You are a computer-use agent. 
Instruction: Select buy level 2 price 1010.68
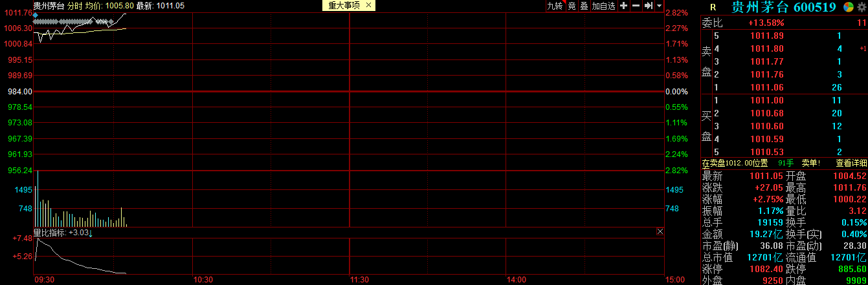tap(767, 113)
